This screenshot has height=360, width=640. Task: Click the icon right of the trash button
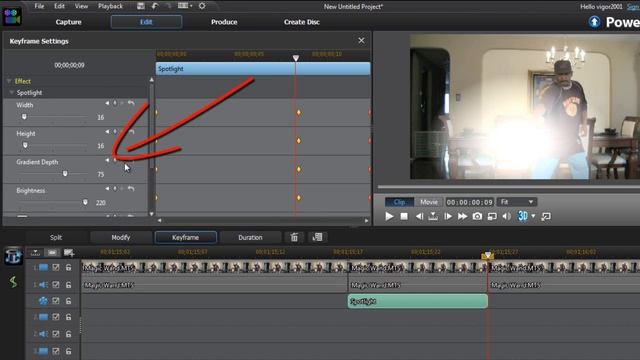[318, 237]
